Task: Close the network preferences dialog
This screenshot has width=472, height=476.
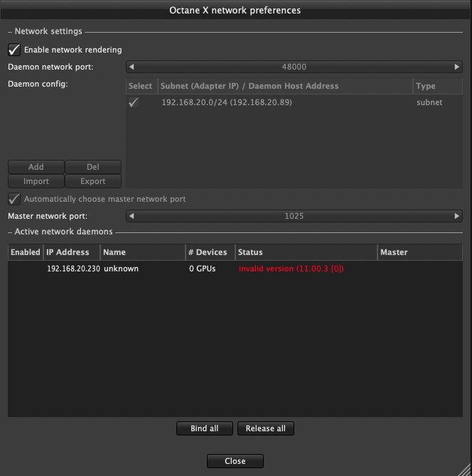Action: tap(235, 461)
